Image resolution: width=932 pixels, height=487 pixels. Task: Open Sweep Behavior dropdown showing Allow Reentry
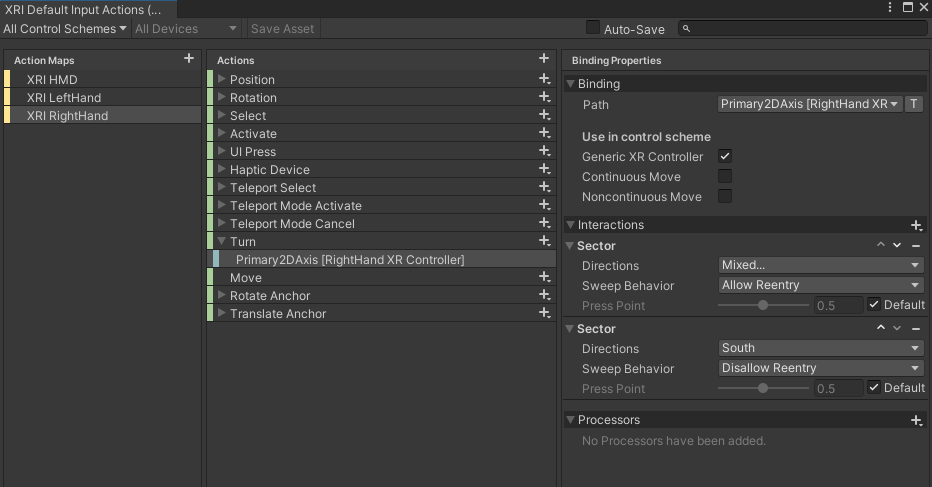tap(820, 285)
